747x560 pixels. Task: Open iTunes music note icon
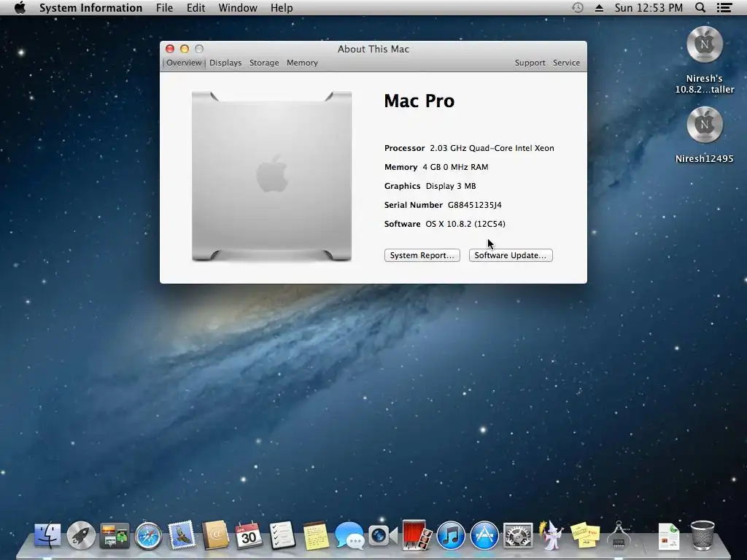[x=451, y=535]
